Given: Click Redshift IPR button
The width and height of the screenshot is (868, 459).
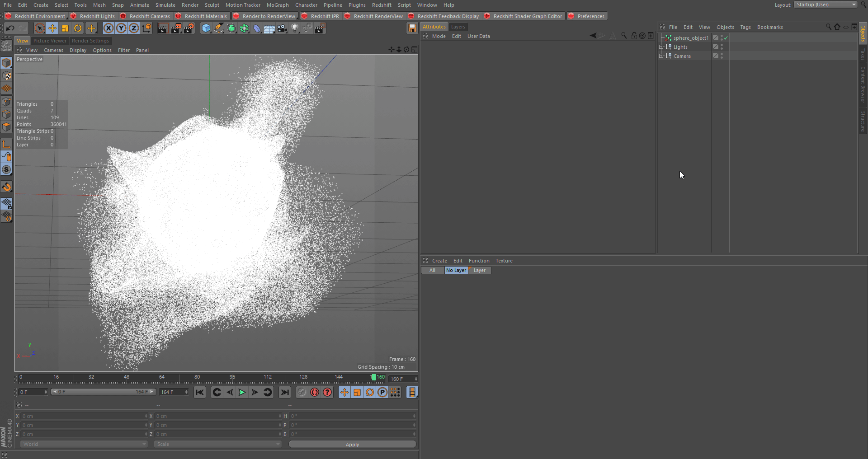Looking at the screenshot, I should 320,16.
